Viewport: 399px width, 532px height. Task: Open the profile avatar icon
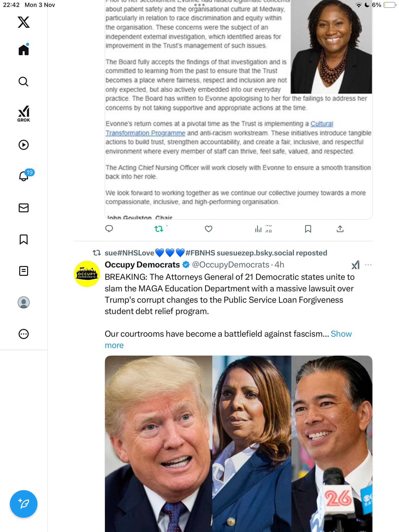(x=24, y=302)
